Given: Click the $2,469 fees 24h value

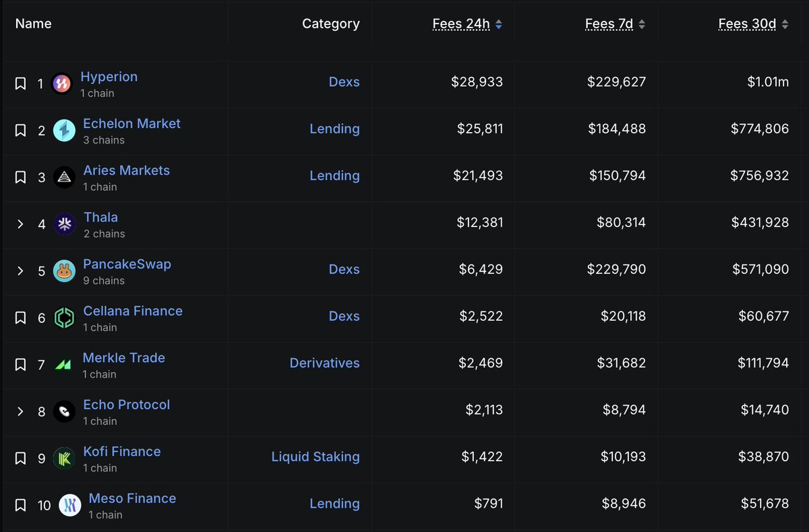Looking at the screenshot, I should pyautogui.click(x=481, y=363).
